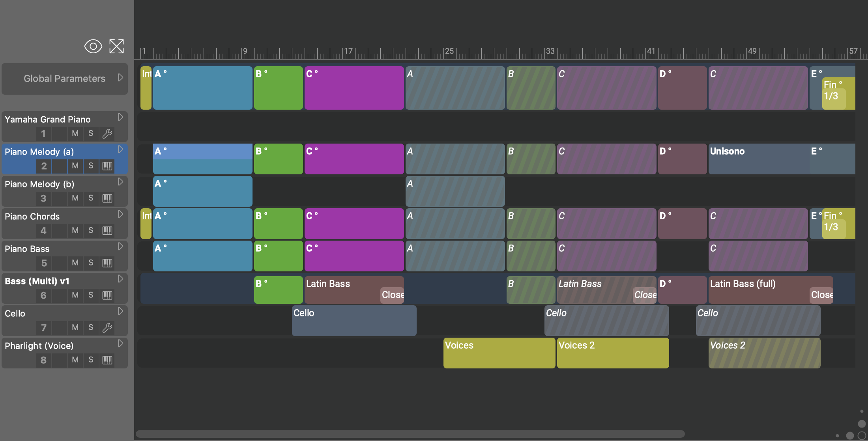Image resolution: width=868 pixels, height=441 pixels.
Task: Mute the Piano Bass track
Action: 75,263
